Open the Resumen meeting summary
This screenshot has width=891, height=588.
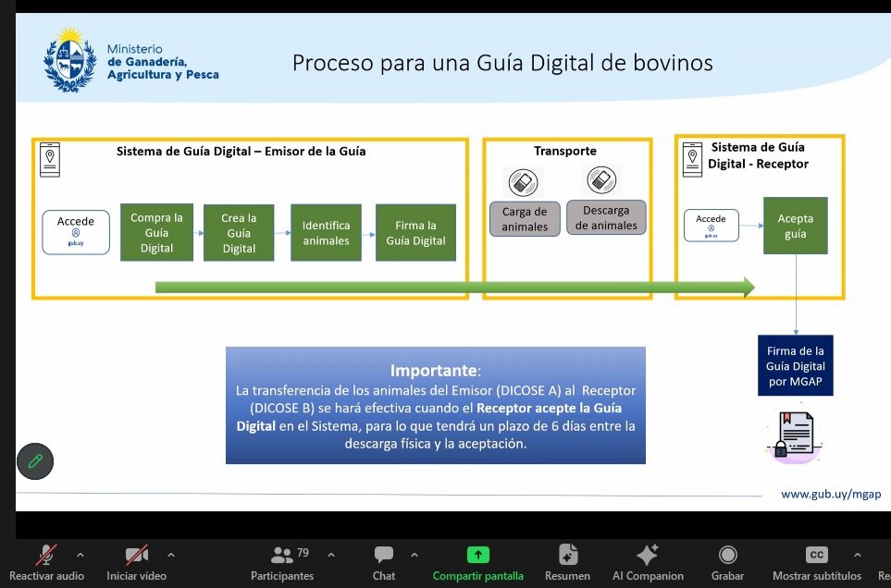567,562
